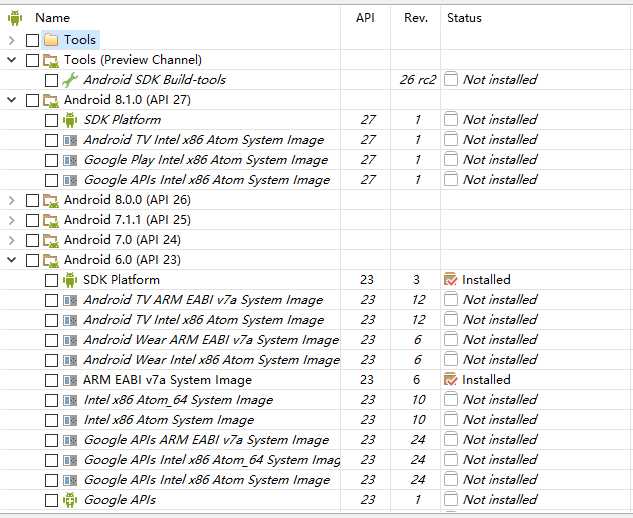The height and width of the screenshot is (518, 633).
Task: Click the wrench icon of Android SDK Build-tools
Action: 70,80
